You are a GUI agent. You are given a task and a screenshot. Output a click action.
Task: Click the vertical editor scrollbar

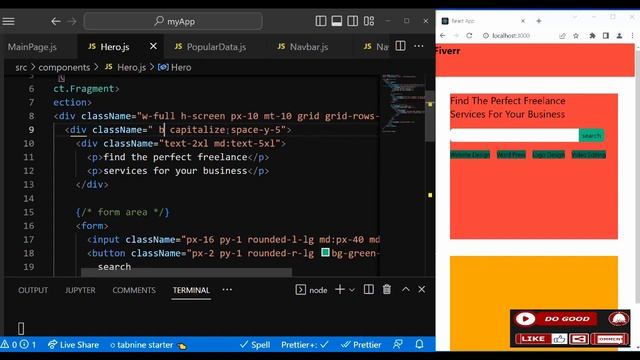[429, 116]
